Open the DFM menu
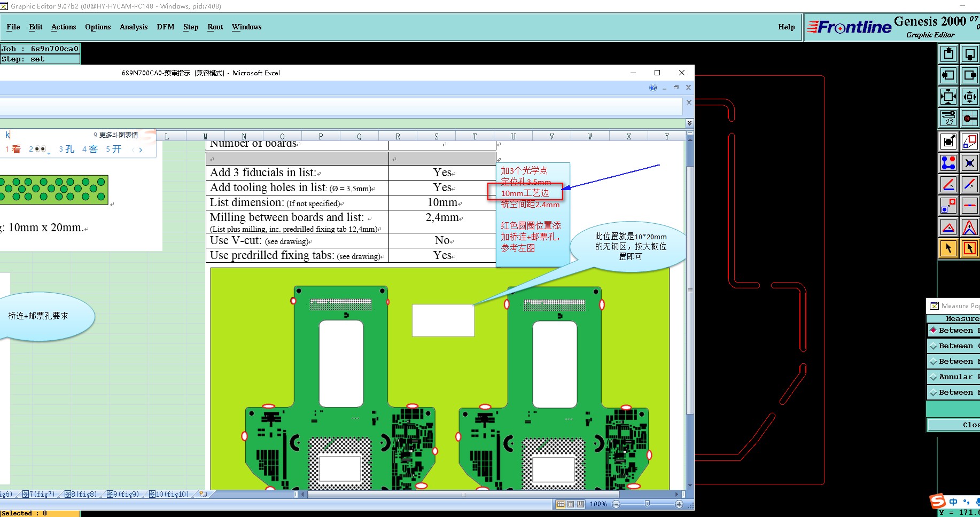This screenshot has height=517, width=980. (x=166, y=27)
